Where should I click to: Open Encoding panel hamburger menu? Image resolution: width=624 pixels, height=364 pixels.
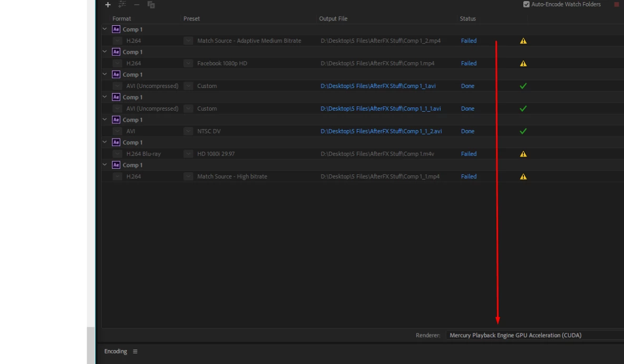[135, 352]
